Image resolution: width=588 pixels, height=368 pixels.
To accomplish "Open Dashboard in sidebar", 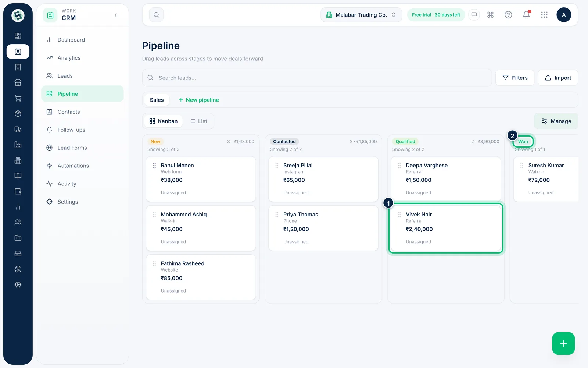I will click(82, 40).
